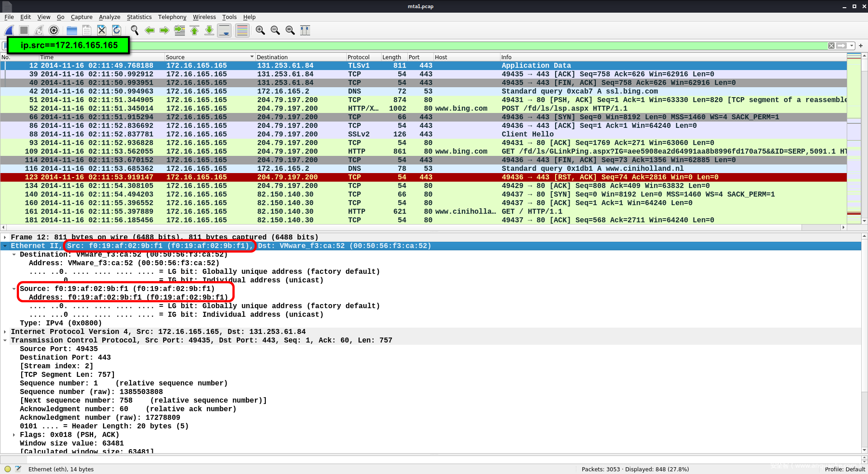Expand the Frame 12 tree row
The width and height of the screenshot is (868, 474).
(5, 237)
